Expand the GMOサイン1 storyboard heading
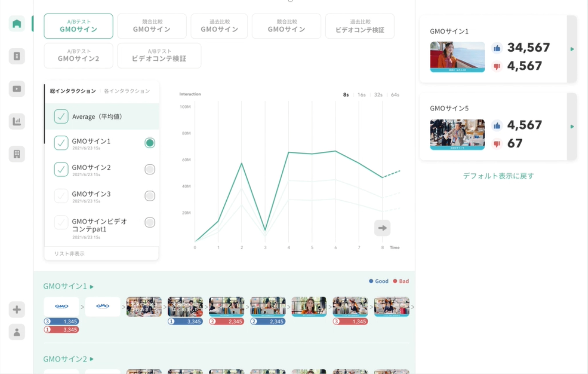588x374 pixels. click(68, 286)
